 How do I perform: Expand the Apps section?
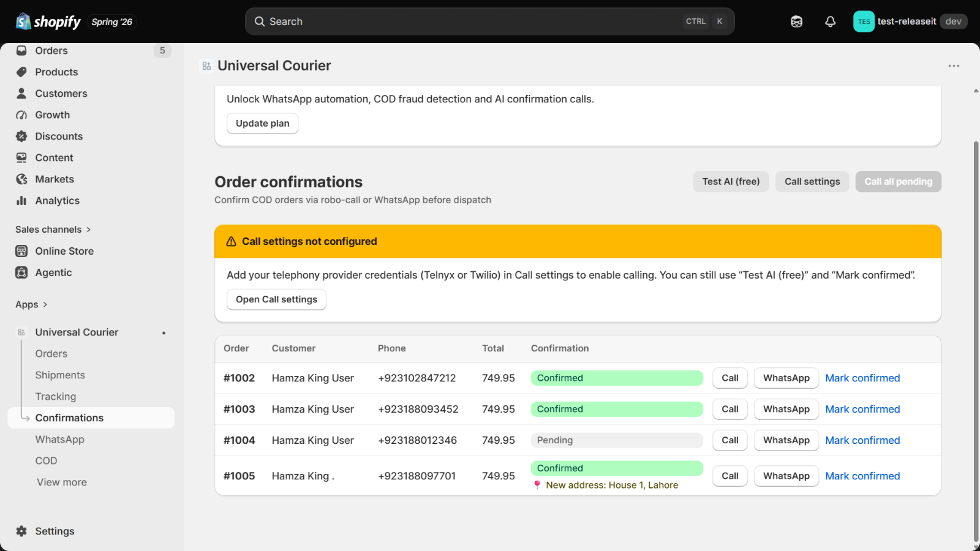tap(31, 304)
